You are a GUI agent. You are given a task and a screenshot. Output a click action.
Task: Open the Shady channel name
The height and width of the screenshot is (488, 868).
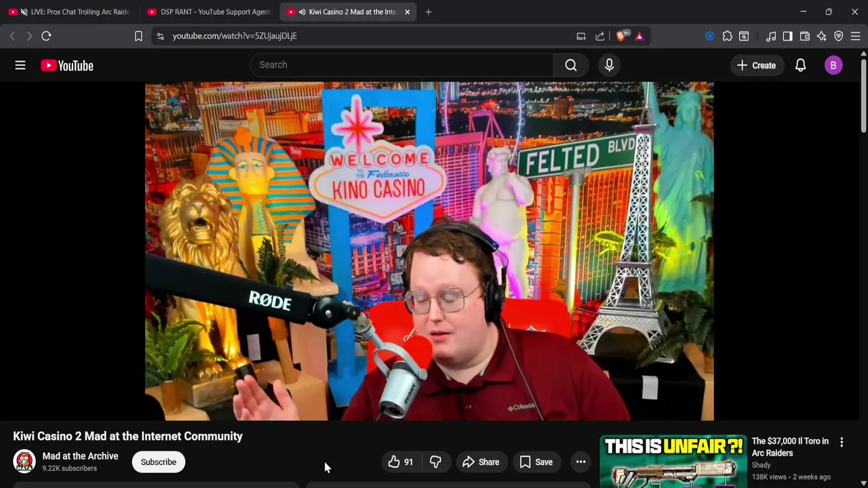761,465
